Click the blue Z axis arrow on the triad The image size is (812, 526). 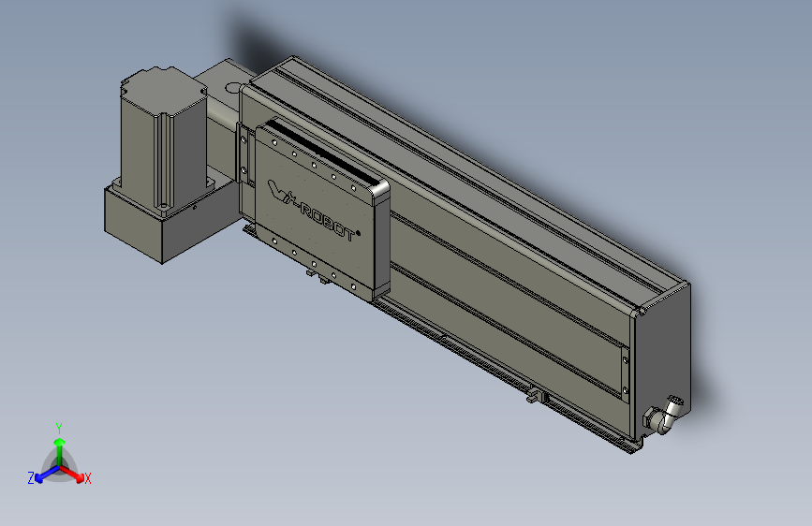point(47,475)
